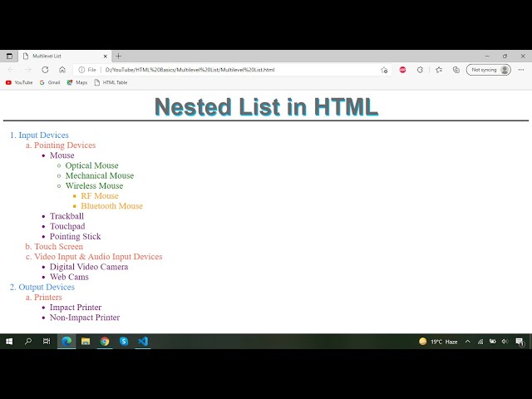Click the 'Wireless Mouse' list item

(94, 186)
